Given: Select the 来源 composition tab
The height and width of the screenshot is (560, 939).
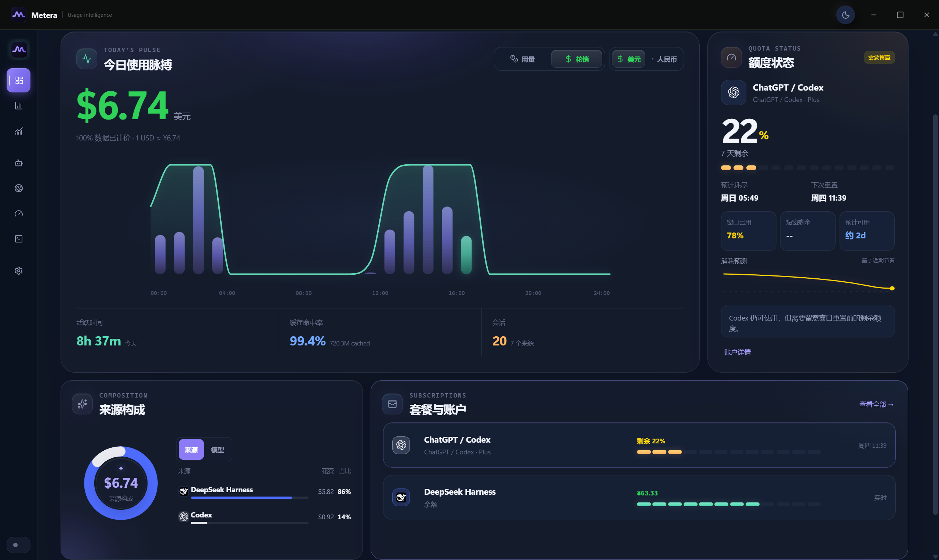Looking at the screenshot, I should [x=191, y=450].
